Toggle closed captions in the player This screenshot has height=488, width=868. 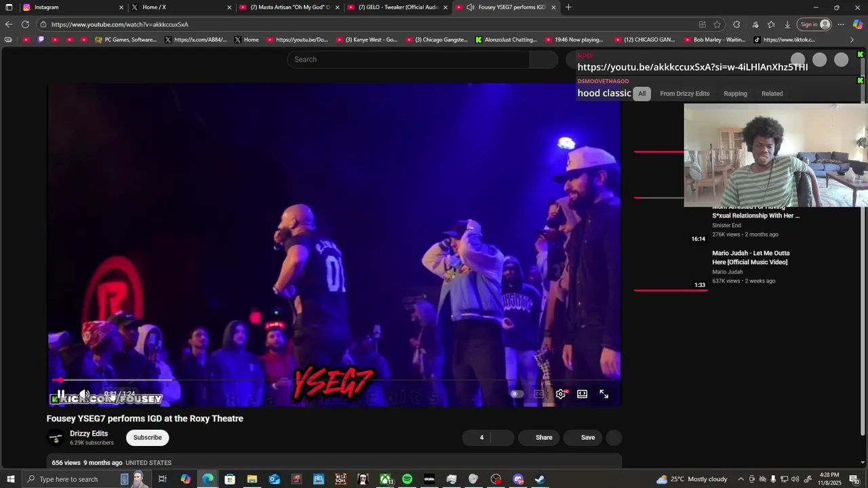point(539,394)
